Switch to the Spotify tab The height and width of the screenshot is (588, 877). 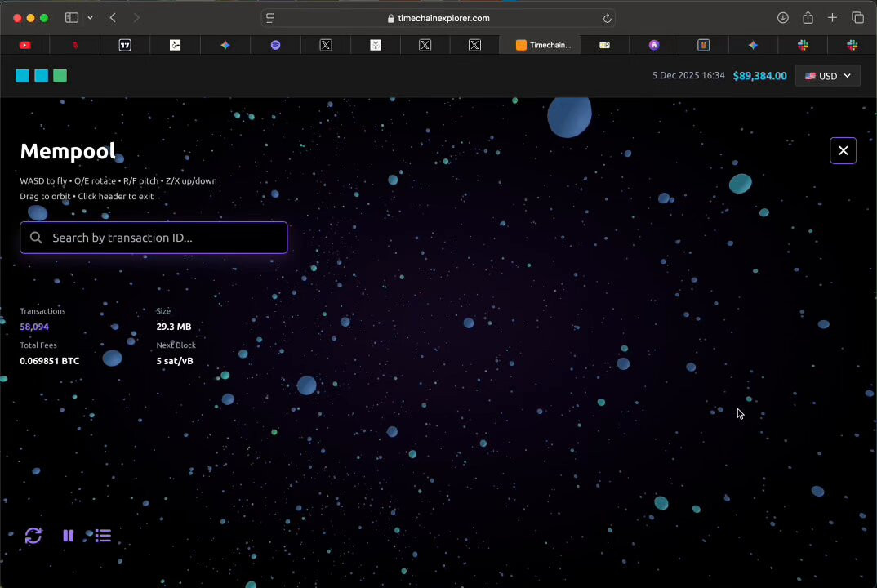pos(275,45)
